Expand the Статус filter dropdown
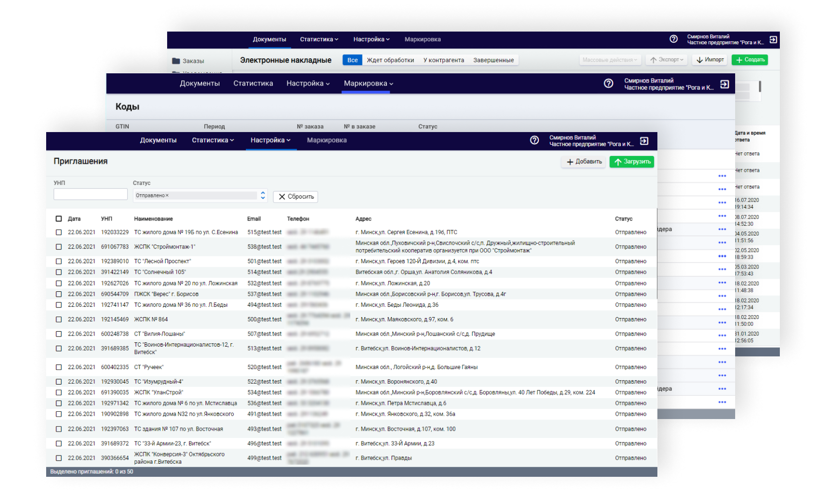Image resolution: width=826 pixels, height=504 pixels. (263, 195)
